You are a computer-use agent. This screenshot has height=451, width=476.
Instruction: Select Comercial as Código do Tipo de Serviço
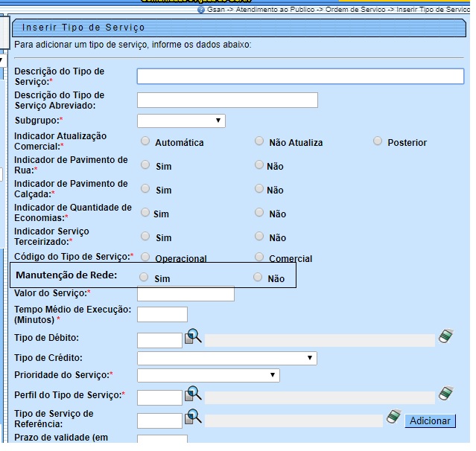tap(258, 258)
